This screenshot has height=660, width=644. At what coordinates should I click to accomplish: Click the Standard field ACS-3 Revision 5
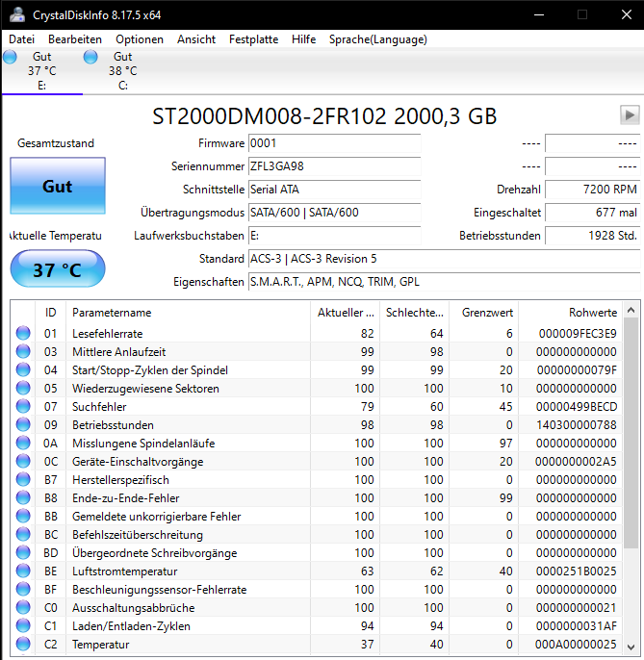445,259
